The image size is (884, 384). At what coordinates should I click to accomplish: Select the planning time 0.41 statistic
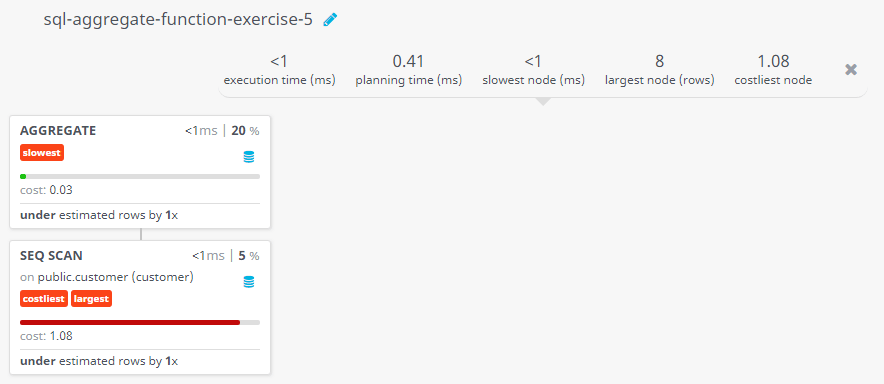pyautogui.click(x=409, y=70)
